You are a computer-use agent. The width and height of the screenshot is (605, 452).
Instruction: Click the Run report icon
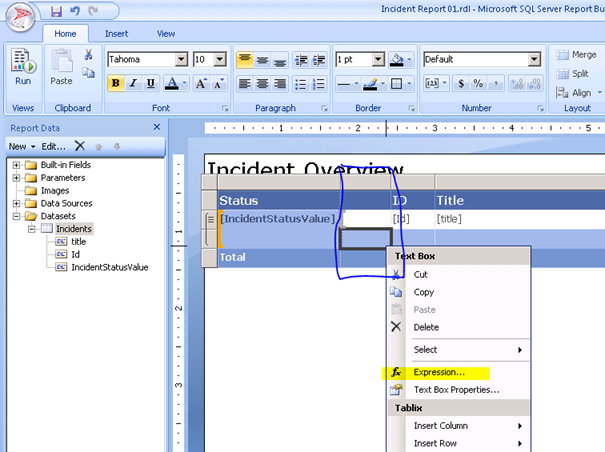[22, 67]
